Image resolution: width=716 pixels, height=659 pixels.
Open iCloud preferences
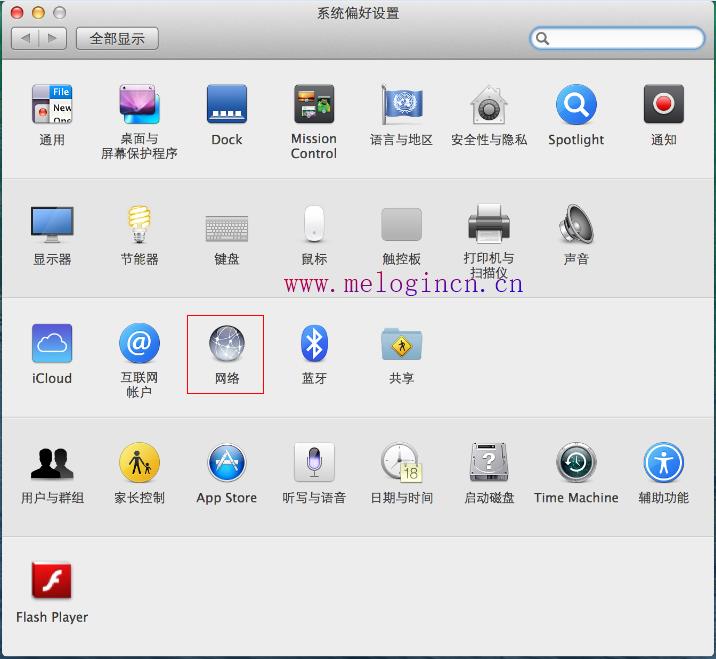pyautogui.click(x=52, y=343)
